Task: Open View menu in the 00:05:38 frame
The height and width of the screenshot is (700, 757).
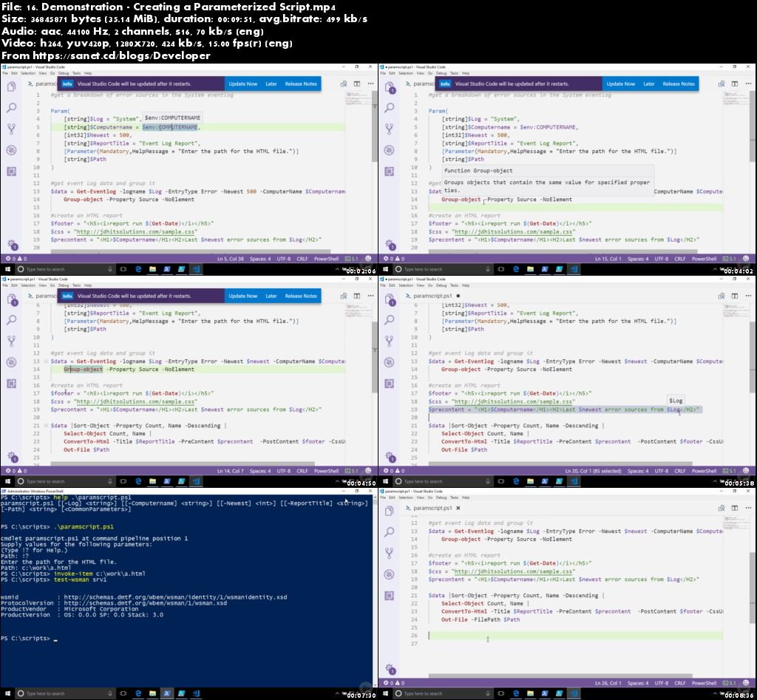Action: 421,286
